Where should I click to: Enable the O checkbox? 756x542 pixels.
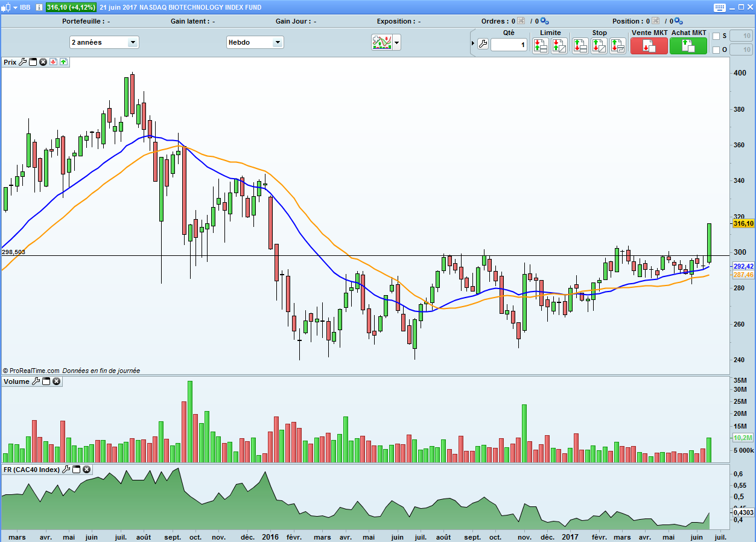pos(716,49)
